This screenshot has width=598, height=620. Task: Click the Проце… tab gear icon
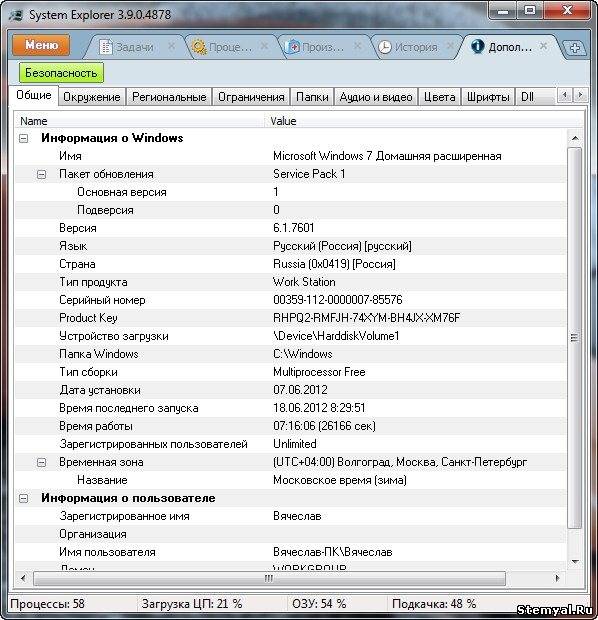coord(199,47)
